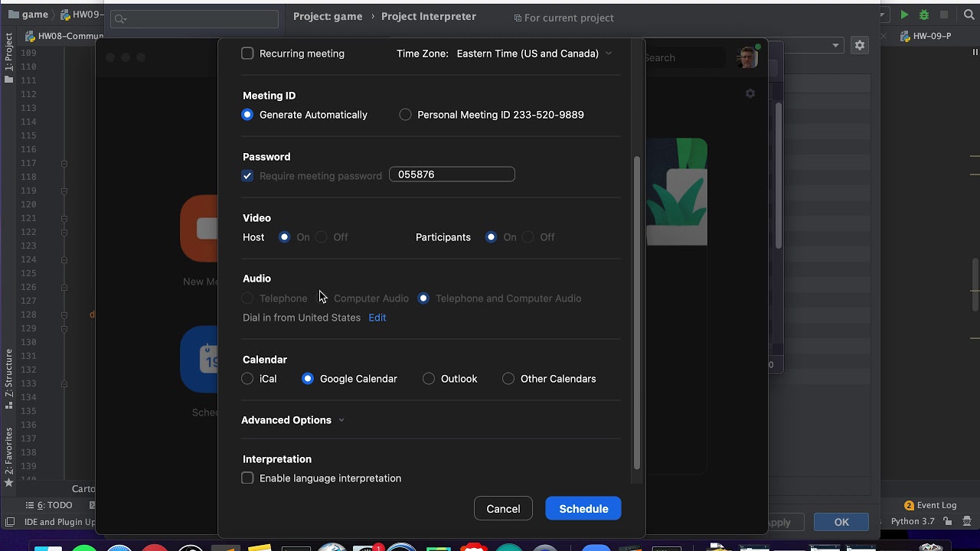Viewport: 980px width, 551px height.
Task: Toggle fold marker at line 119
Action: point(64,191)
